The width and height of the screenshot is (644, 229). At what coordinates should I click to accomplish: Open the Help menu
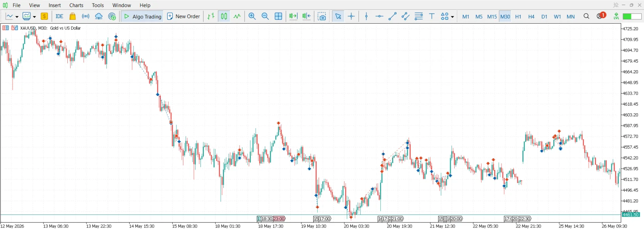point(145,5)
